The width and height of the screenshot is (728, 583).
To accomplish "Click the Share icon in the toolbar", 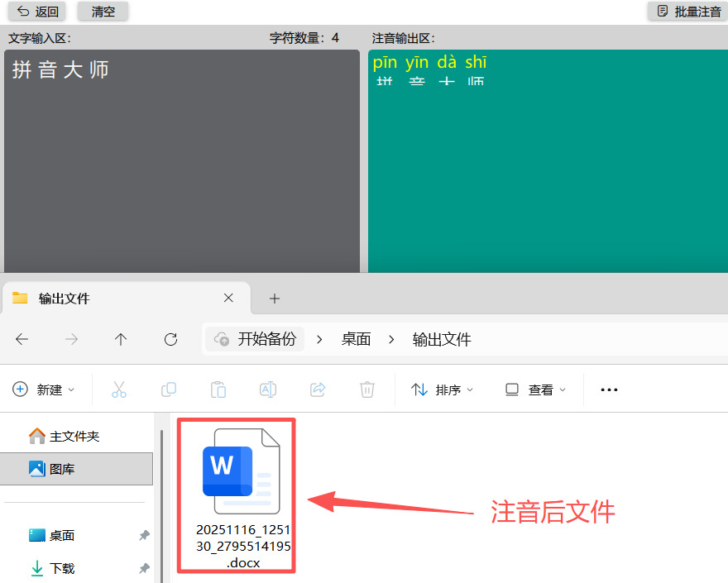I will [318, 389].
